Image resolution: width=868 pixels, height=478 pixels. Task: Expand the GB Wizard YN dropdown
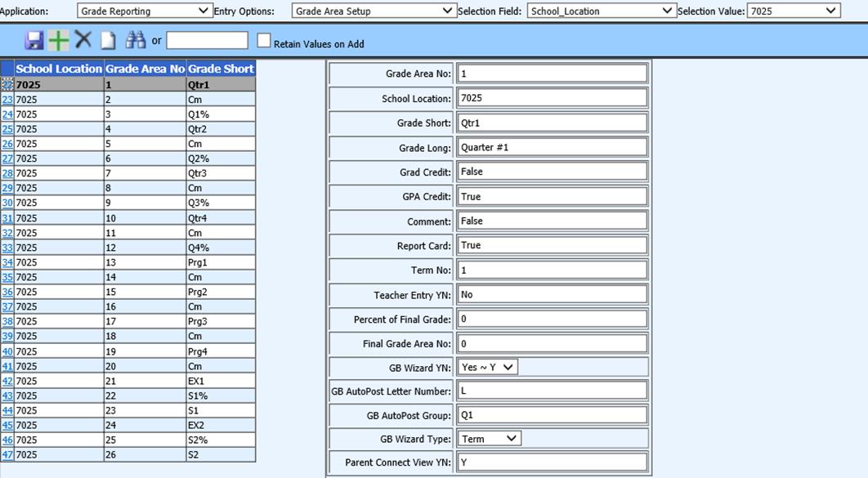tap(487, 367)
